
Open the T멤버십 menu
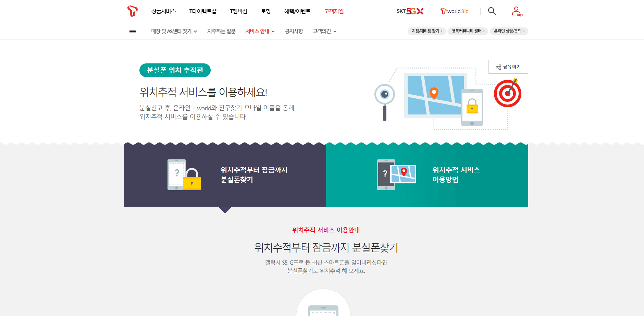[239, 11]
